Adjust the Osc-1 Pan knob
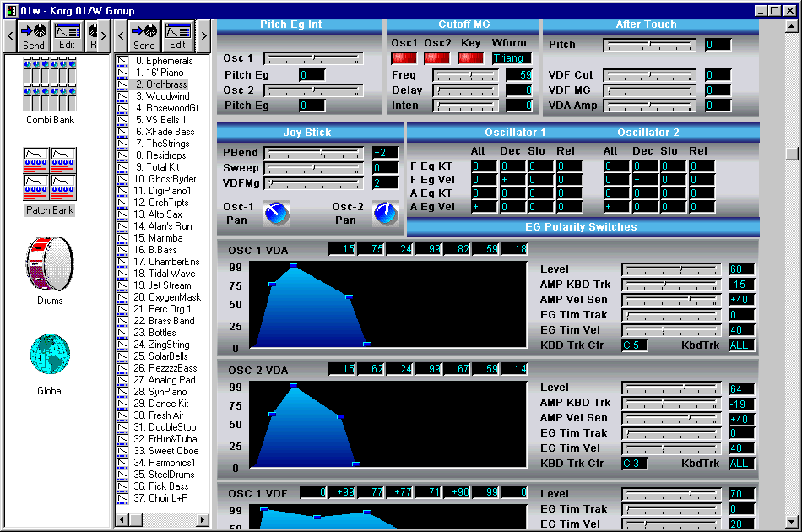Viewport: 802px width, 532px height. point(276,214)
